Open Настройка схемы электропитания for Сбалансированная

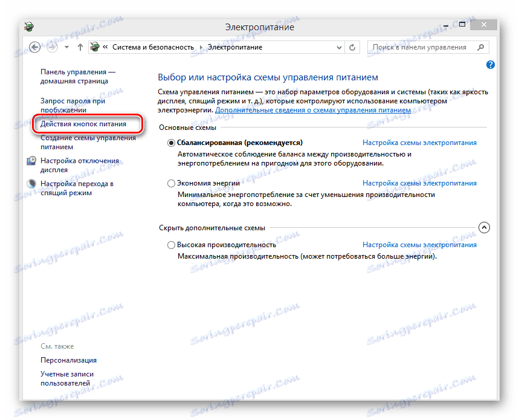click(x=419, y=143)
